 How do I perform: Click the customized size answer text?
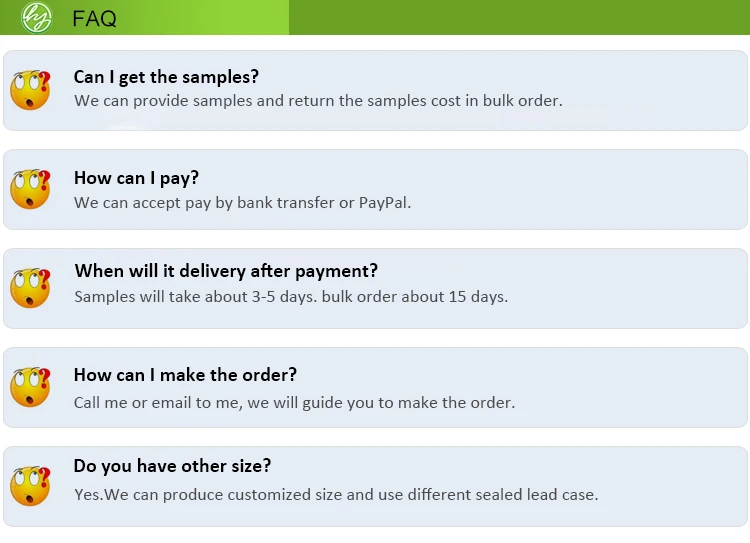tap(335, 494)
